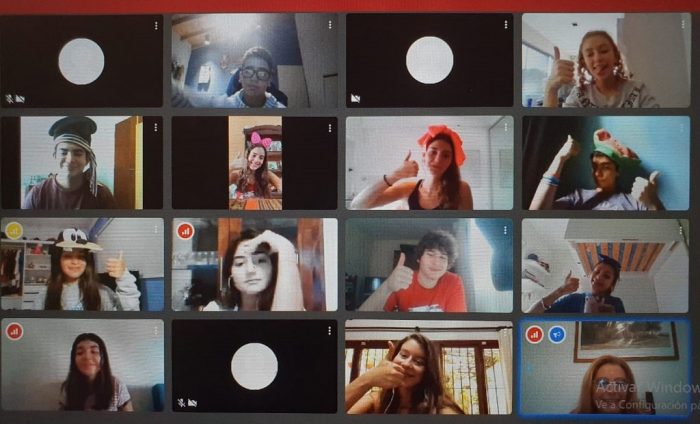Click muted microphone icon in top-left blank tile
The height and width of the screenshot is (424, 700).
pos(9,98)
